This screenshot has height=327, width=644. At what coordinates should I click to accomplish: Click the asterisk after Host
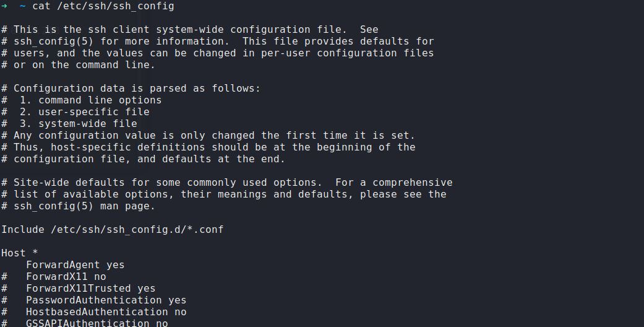click(35, 253)
